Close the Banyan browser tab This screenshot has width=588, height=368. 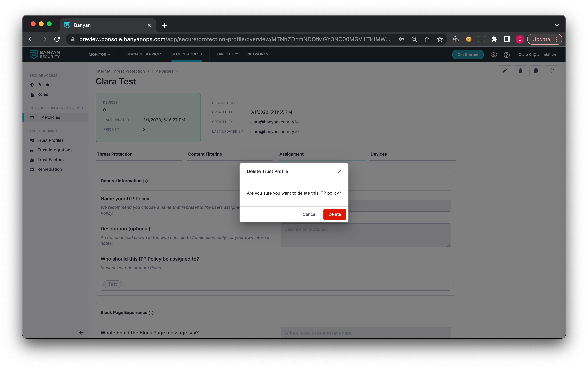pyautogui.click(x=149, y=25)
